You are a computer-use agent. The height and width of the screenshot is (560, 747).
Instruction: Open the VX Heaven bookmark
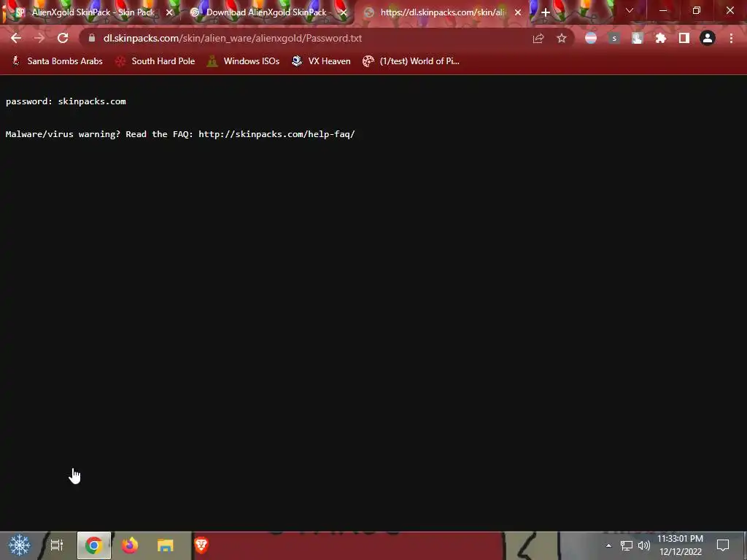coord(321,61)
